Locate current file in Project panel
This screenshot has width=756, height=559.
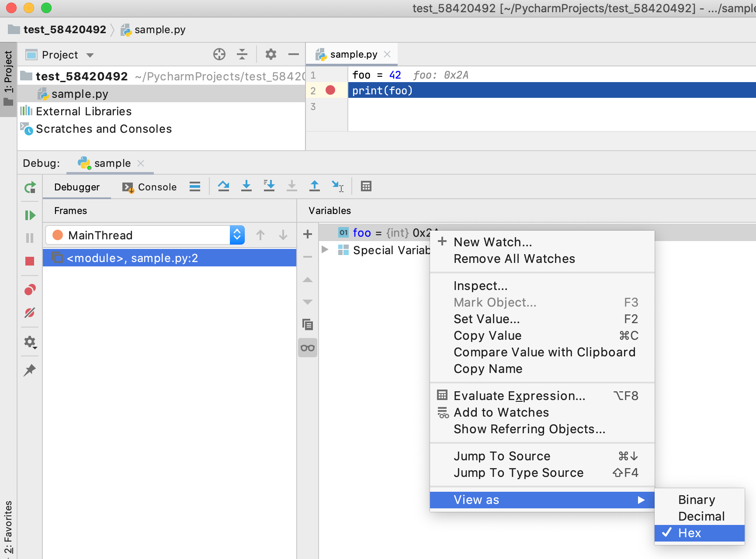tap(219, 54)
